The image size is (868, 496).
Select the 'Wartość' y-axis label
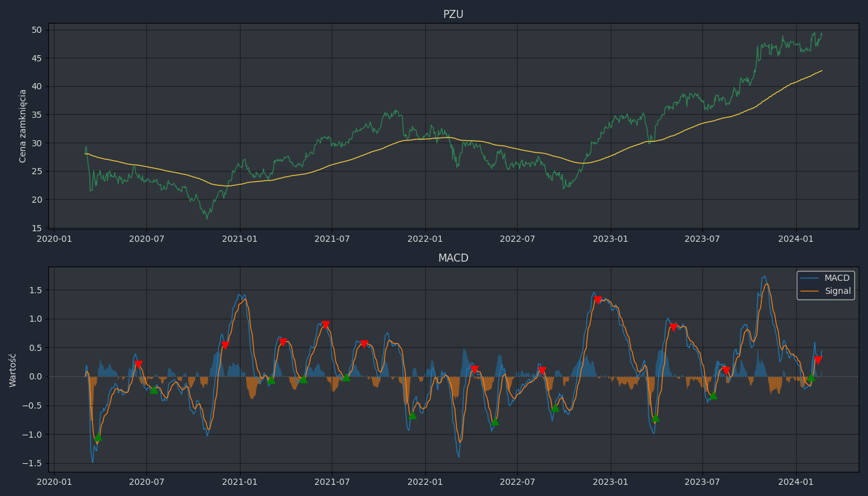(x=13, y=370)
